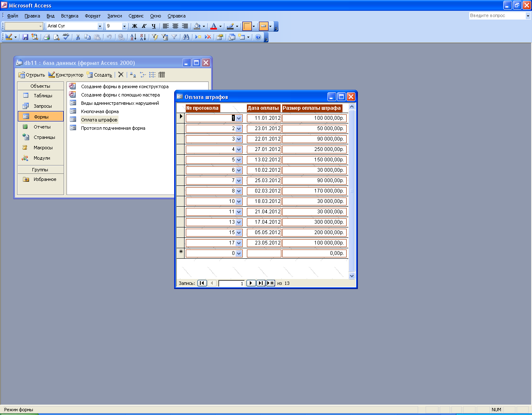The width and height of the screenshot is (532, 415).
Task: Expand protocol dropdown in new record row
Action: click(x=239, y=253)
